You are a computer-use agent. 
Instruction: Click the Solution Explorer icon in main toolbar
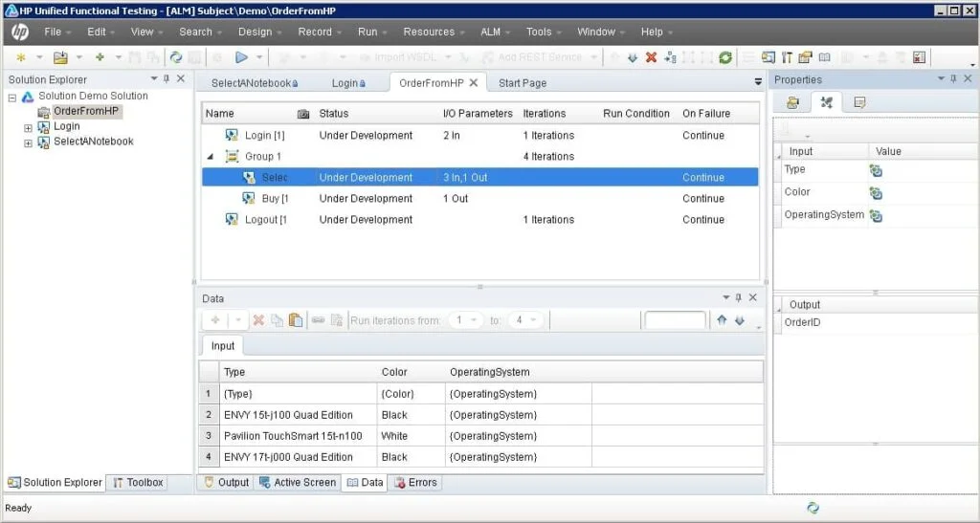pos(768,57)
